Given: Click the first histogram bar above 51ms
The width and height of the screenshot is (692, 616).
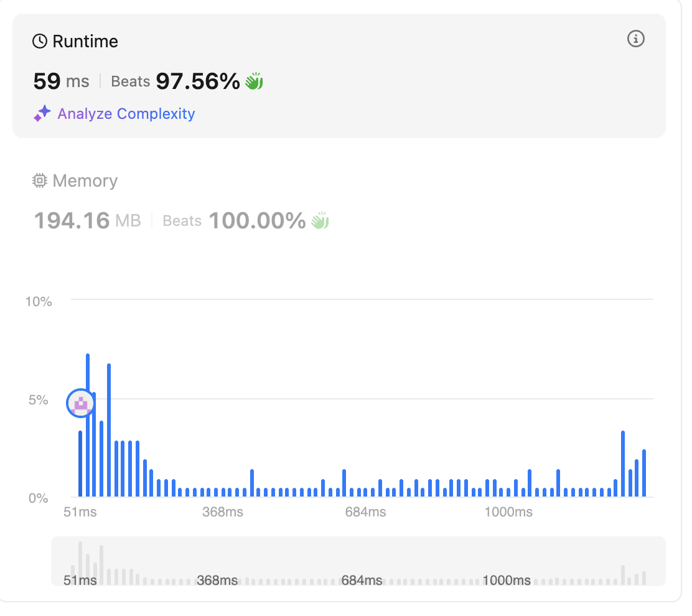Looking at the screenshot, I should [x=80, y=464].
